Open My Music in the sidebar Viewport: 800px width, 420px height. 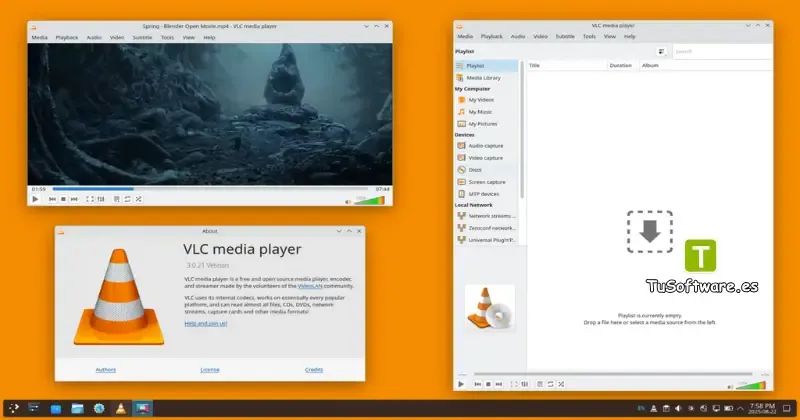486,112
